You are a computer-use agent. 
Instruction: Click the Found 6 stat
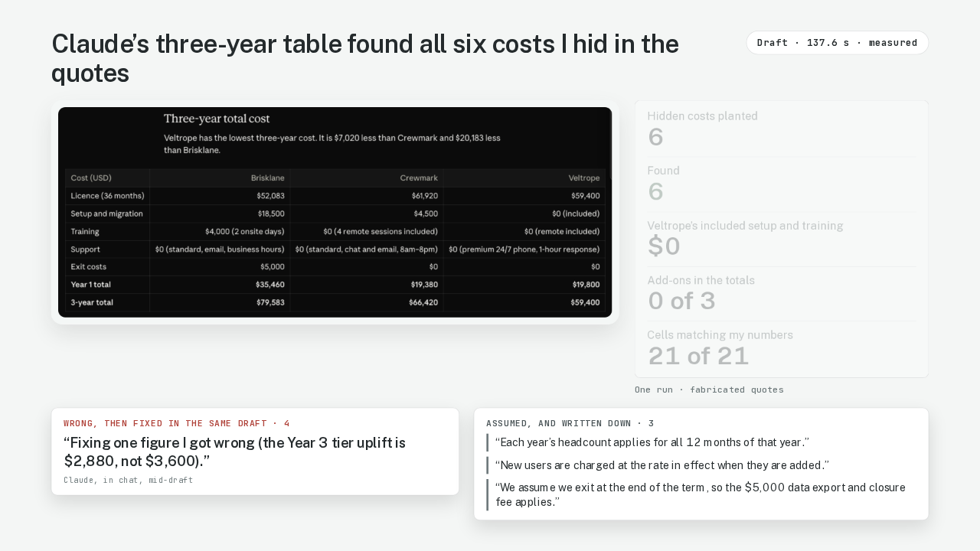pos(781,184)
